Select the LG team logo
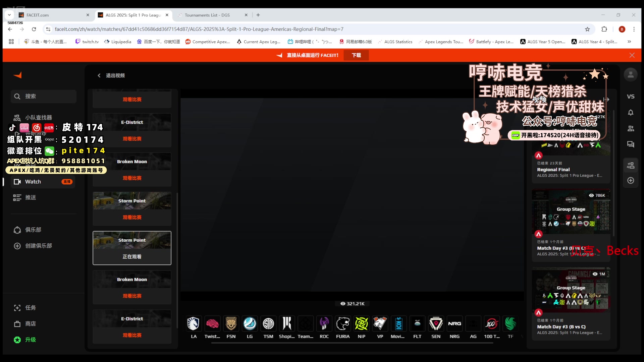644x362 pixels. click(x=250, y=324)
